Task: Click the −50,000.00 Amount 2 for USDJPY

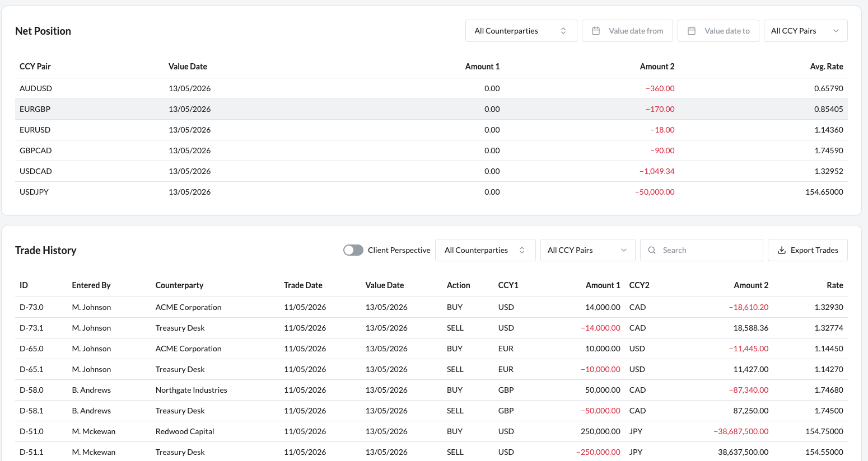Action: coord(655,192)
